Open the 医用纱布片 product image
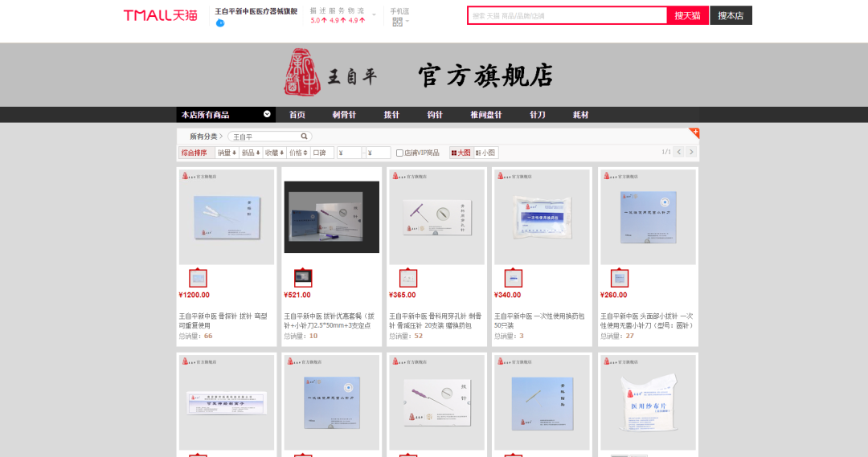The height and width of the screenshot is (457, 868). tap(649, 402)
